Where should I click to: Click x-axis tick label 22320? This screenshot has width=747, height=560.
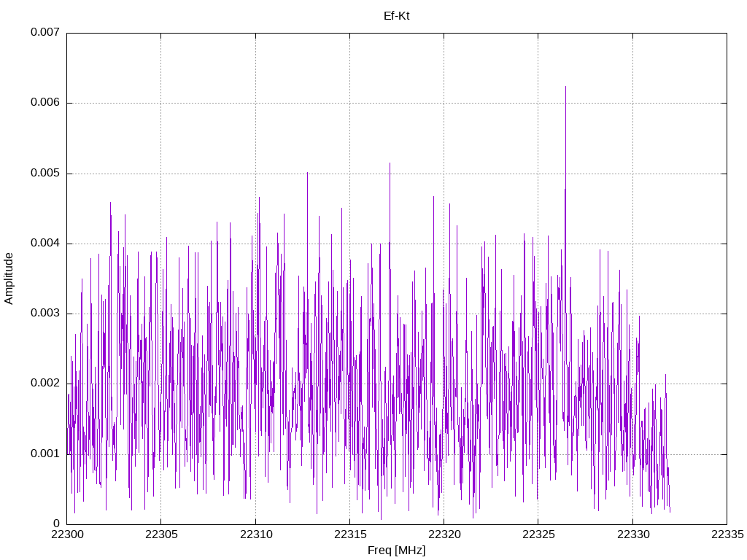click(x=444, y=534)
